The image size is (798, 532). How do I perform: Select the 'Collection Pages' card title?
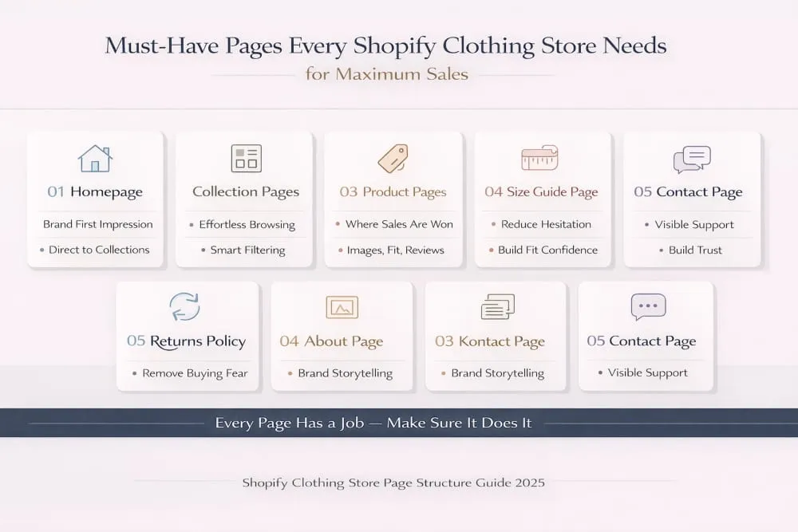pos(246,191)
